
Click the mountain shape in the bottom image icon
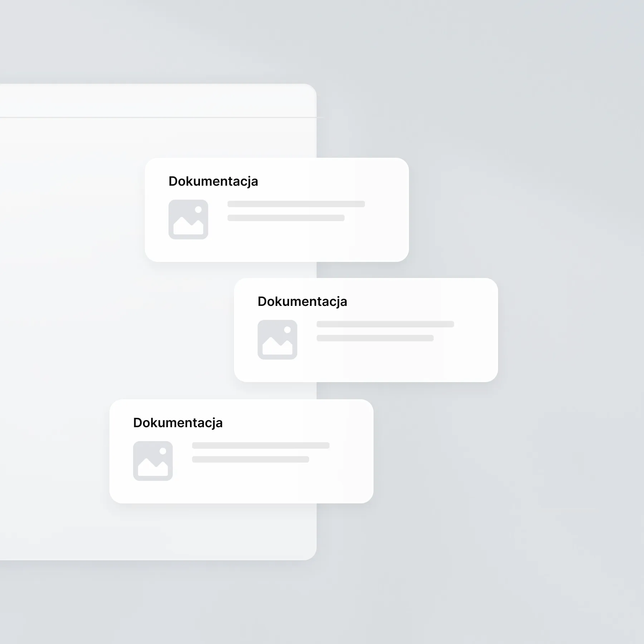(153, 467)
